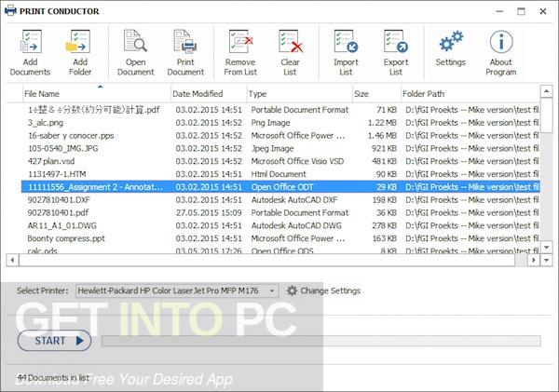Click the Html Document type cell

click(279, 174)
